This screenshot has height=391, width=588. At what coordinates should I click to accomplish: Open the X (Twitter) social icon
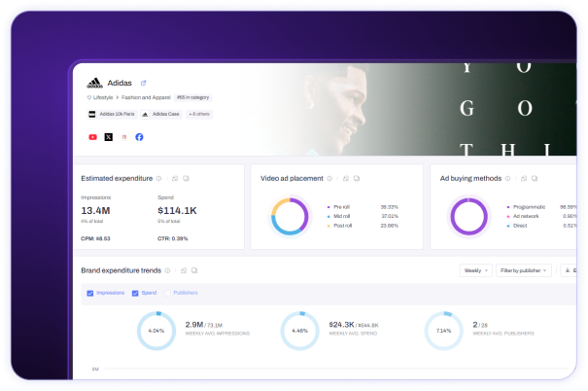[109, 137]
